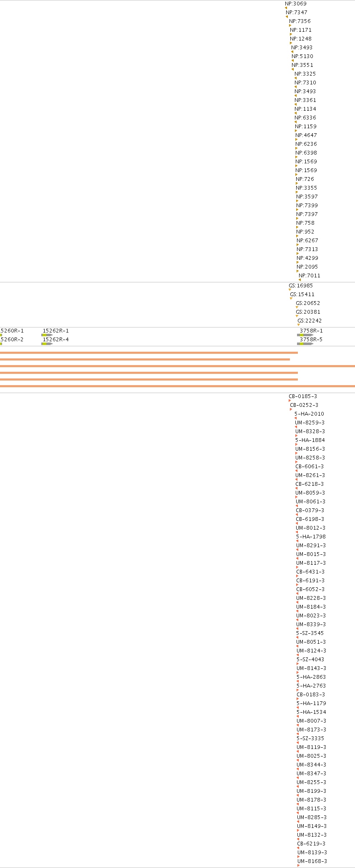
Task: Click the CB-0185-3 label
Action: click(303, 396)
